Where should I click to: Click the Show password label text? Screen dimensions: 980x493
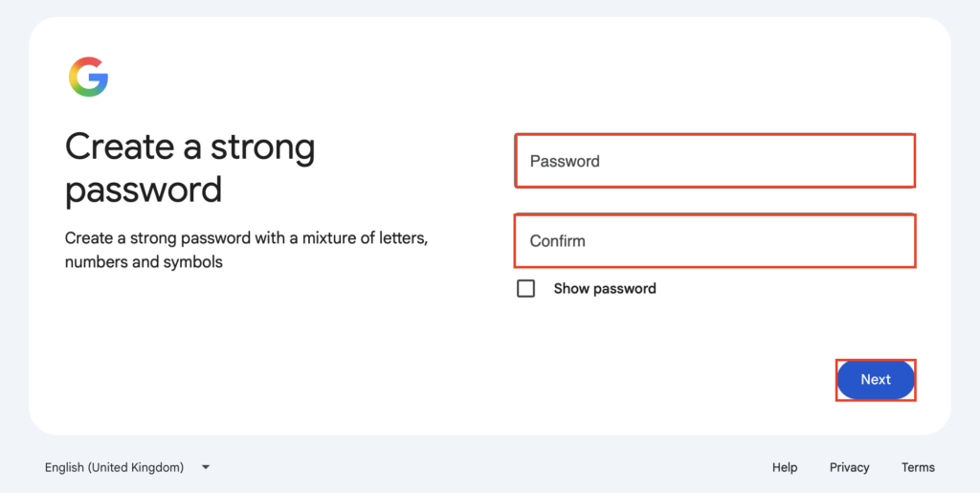point(605,289)
